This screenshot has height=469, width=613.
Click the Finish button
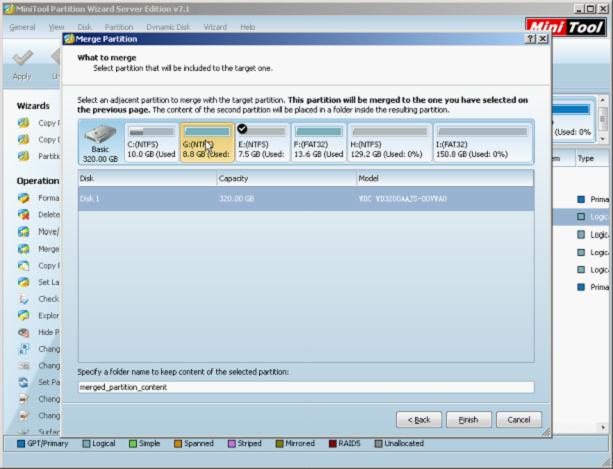(x=468, y=420)
